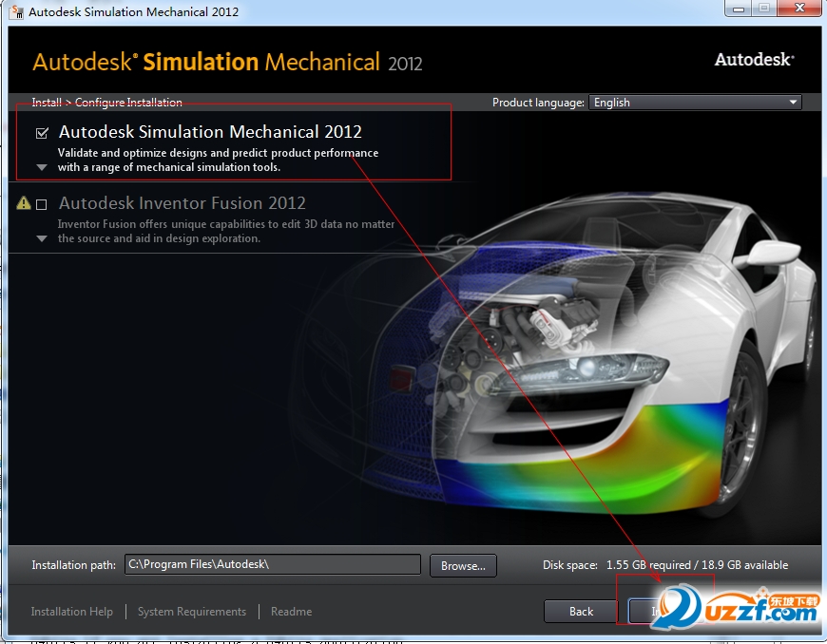Click Autodesk Inventor Fusion 2012 product title
The height and width of the screenshot is (644, 827).
182,203
